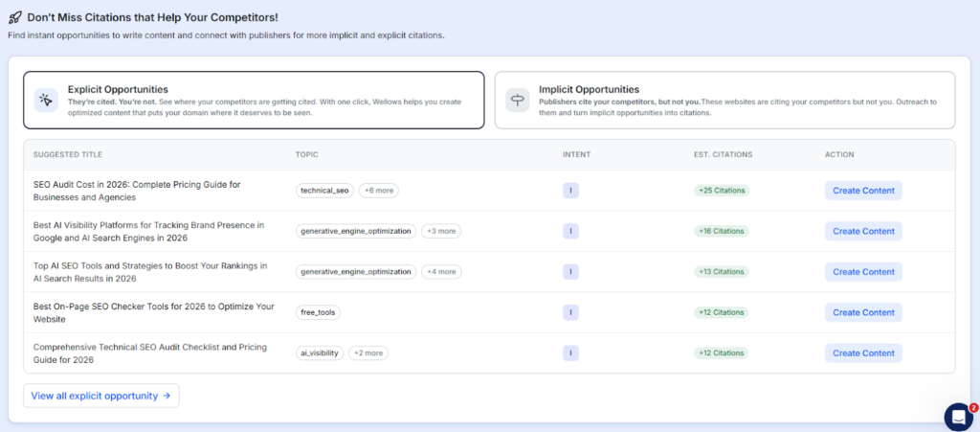
Task: Click the Explicit Opportunities cursor icon
Action: 46,101
